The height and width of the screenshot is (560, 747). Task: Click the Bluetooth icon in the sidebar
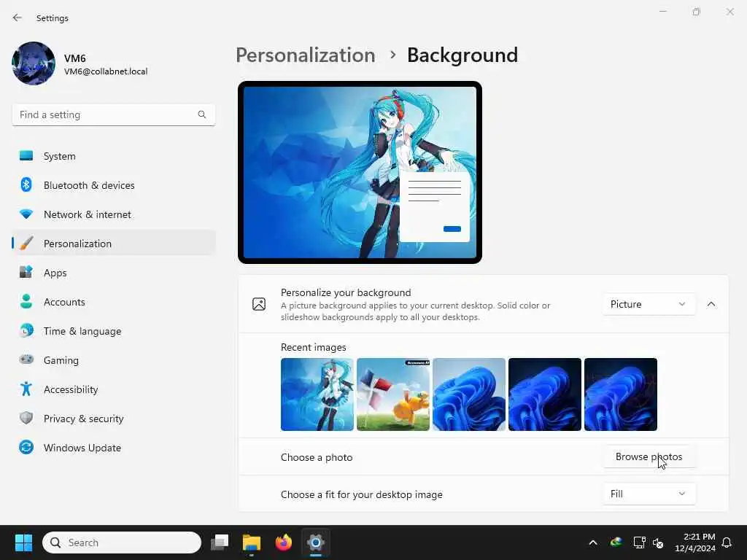tap(26, 184)
